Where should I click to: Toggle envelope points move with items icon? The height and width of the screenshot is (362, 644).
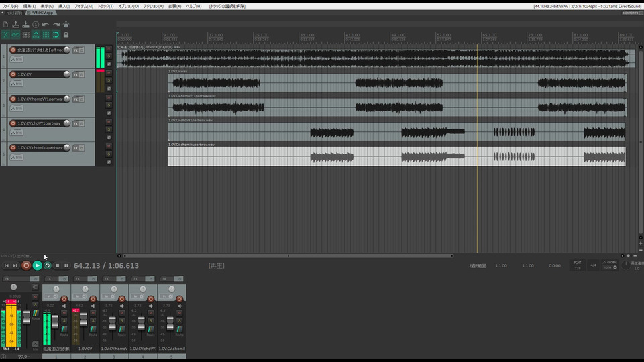click(36, 35)
